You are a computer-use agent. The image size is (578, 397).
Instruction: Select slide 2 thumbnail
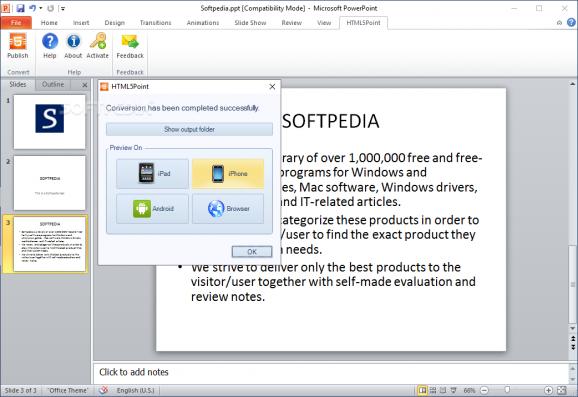(x=49, y=183)
